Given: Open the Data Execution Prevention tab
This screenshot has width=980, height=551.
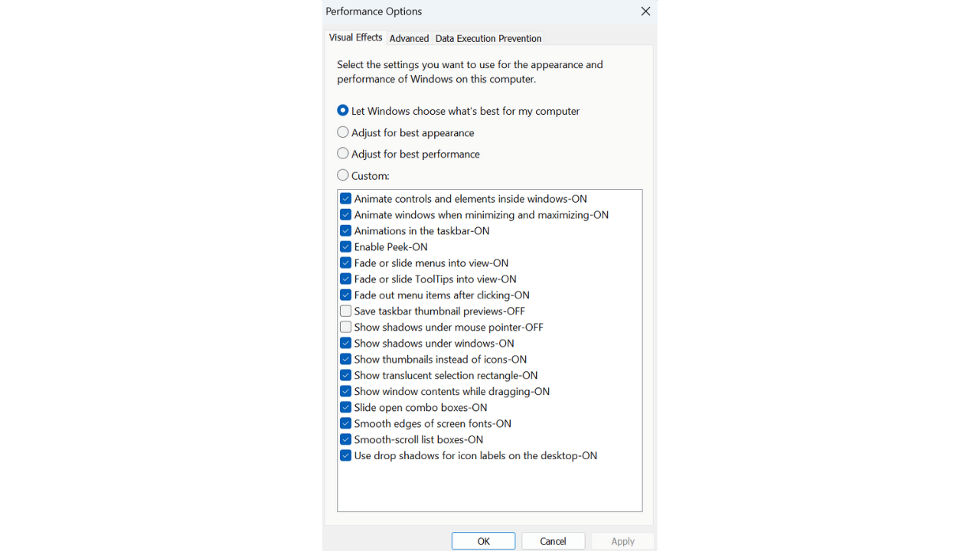Looking at the screenshot, I should coord(488,38).
